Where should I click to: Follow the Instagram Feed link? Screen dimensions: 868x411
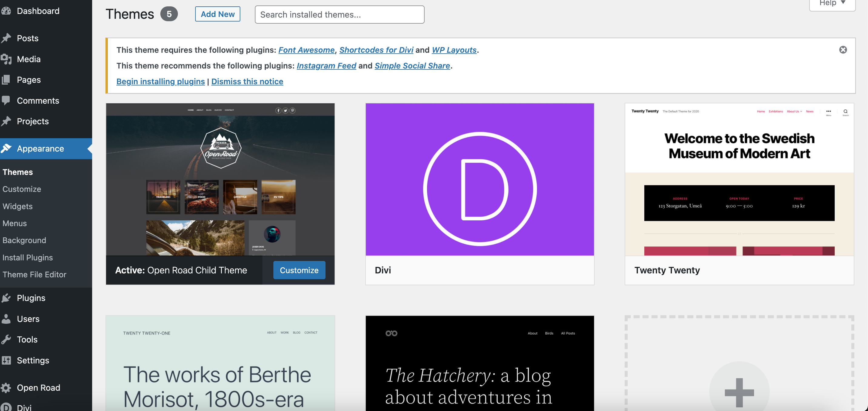pos(326,66)
